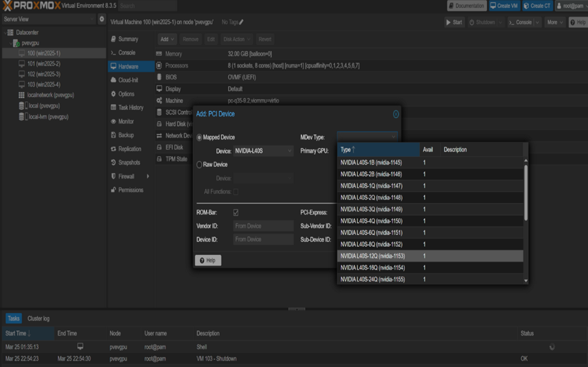The image size is (588, 367).
Task: Open the VM Console view
Action: (x=126, y=53)
